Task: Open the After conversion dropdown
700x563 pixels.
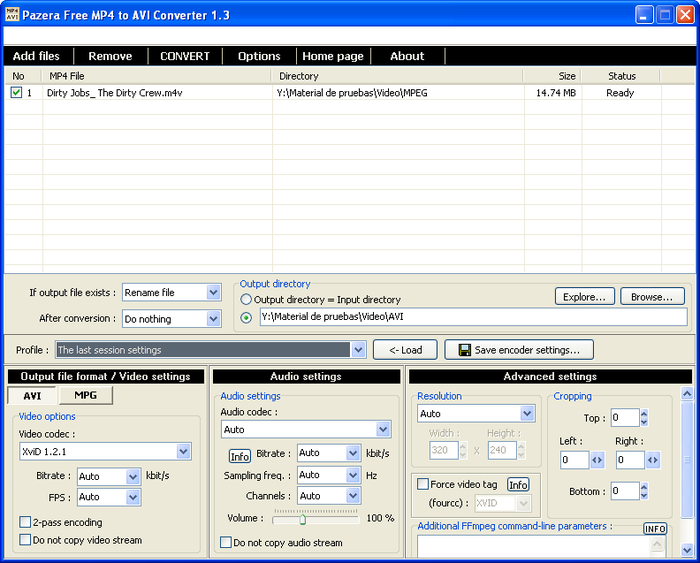Action: (213, 319)
